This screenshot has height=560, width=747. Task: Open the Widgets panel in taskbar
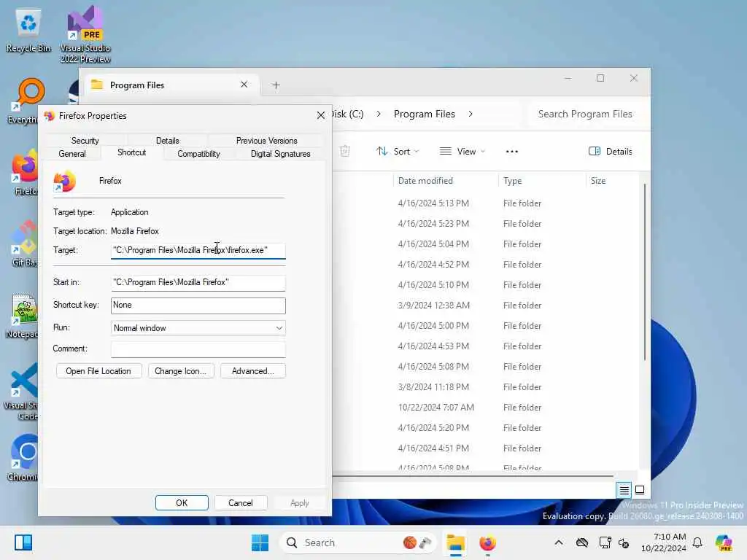[23, 542]
